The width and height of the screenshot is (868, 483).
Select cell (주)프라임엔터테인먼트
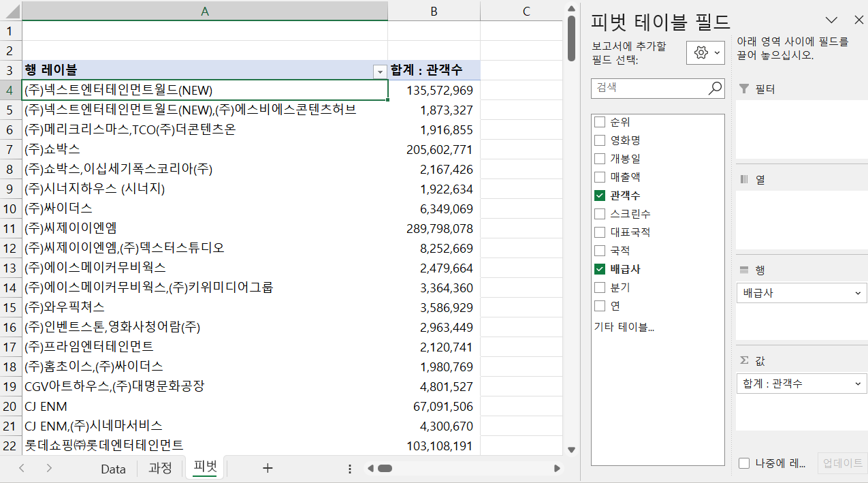205,347
